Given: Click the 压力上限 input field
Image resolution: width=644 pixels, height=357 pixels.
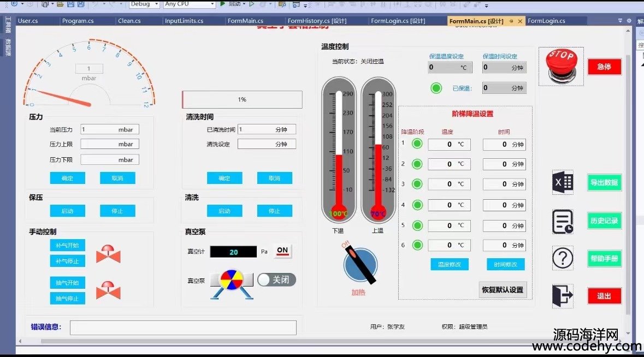Looking at the screenshot, I should tap(110, 144).
